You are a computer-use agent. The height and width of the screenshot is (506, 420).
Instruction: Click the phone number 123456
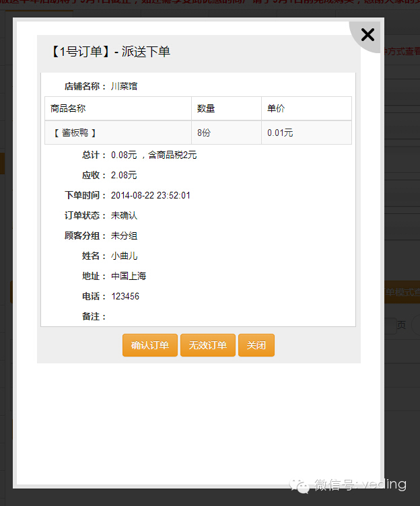click(x=125, y=296)
